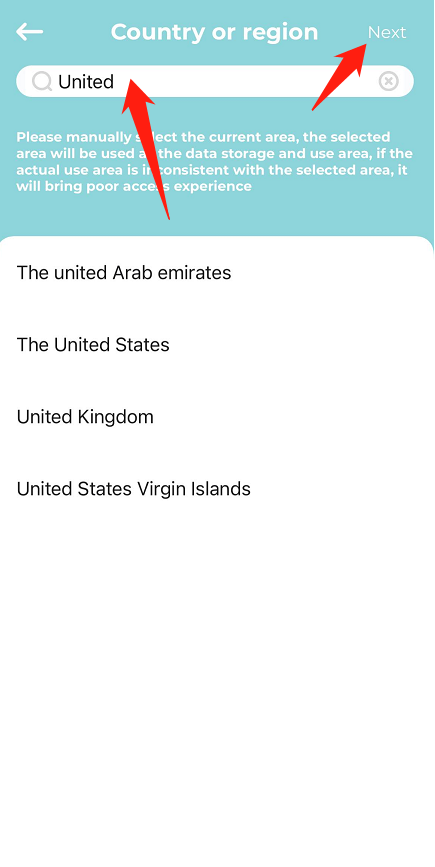Image resolution: width=435 pixels, height=867 pixels.
Task: Pick United Kingdom in the list
Action: (x=217, y=416)
